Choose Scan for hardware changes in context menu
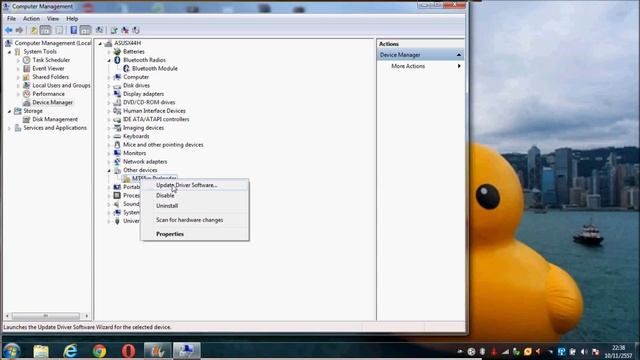The width and height of the screenshot is (640, 360). pos(195,220)
